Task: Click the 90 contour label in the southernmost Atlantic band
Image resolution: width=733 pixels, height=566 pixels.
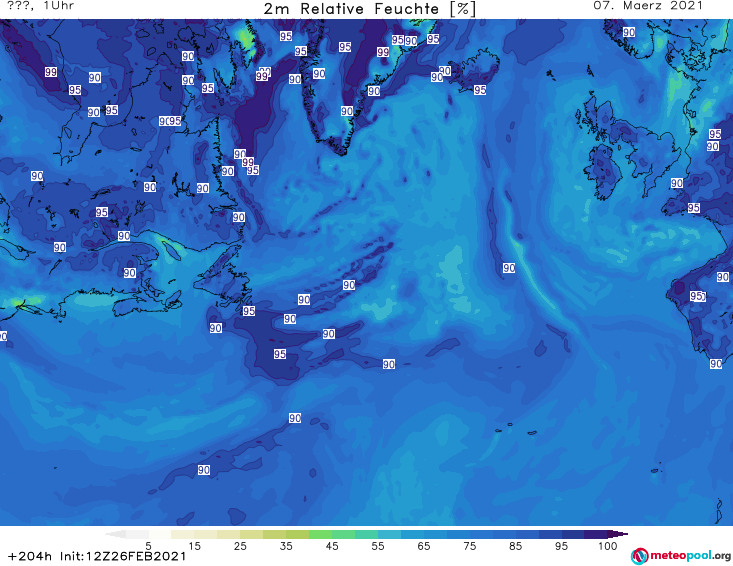Action: click(x=203, y=470)
